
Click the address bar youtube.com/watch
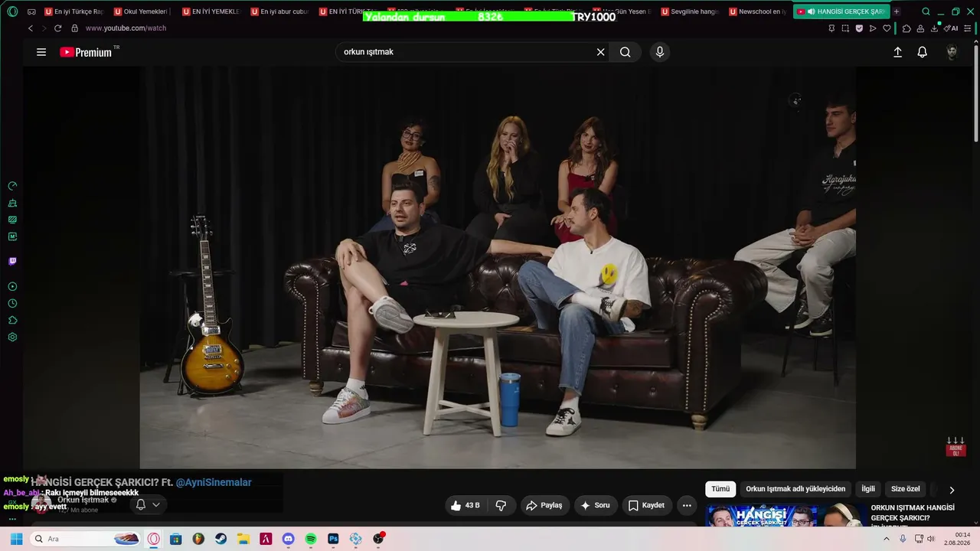click(126, 28)
